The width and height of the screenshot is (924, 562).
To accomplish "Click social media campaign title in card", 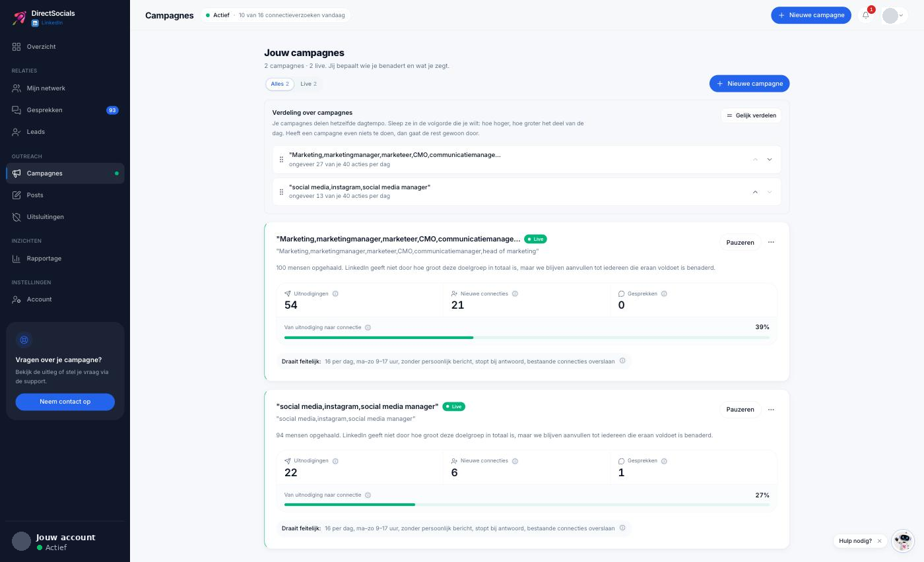I will coord(357,406).
